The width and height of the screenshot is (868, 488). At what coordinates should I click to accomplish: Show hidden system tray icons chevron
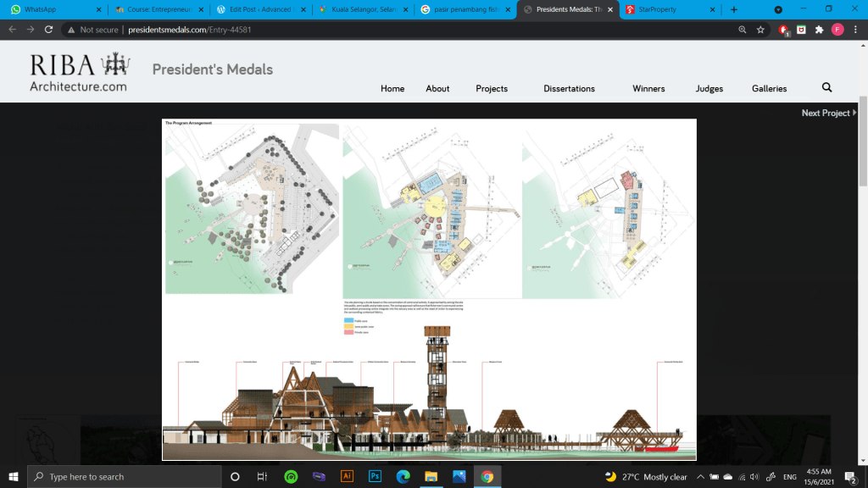[700, 477]
